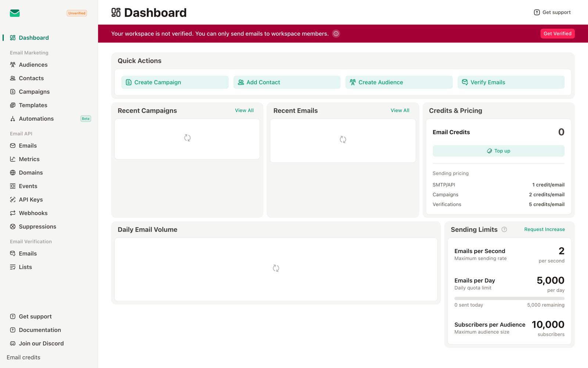Click the Unverified status badge
This screenshot has width=588, height=368.
pos(76,13)
